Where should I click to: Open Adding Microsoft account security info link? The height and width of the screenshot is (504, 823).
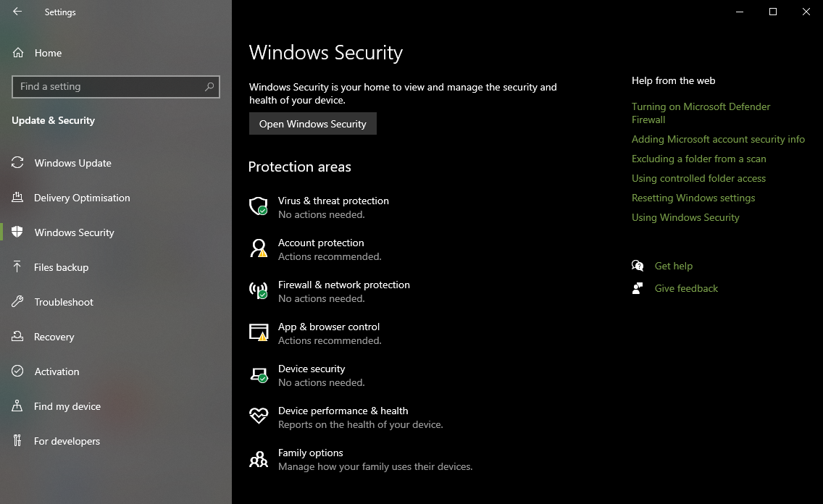point(718,139)
